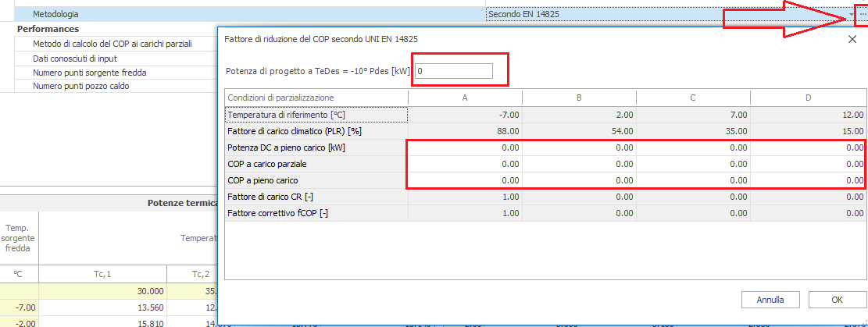Click the ellipsis button in the Metodologia row
This screenshot has height=327, width=868.
point(863,14)
